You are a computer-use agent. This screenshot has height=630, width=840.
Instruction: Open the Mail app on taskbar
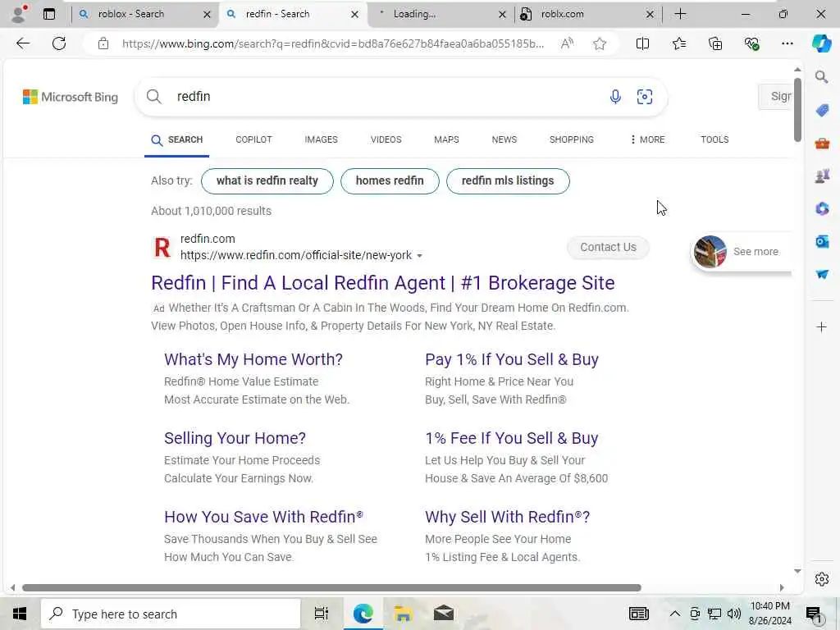444,614
